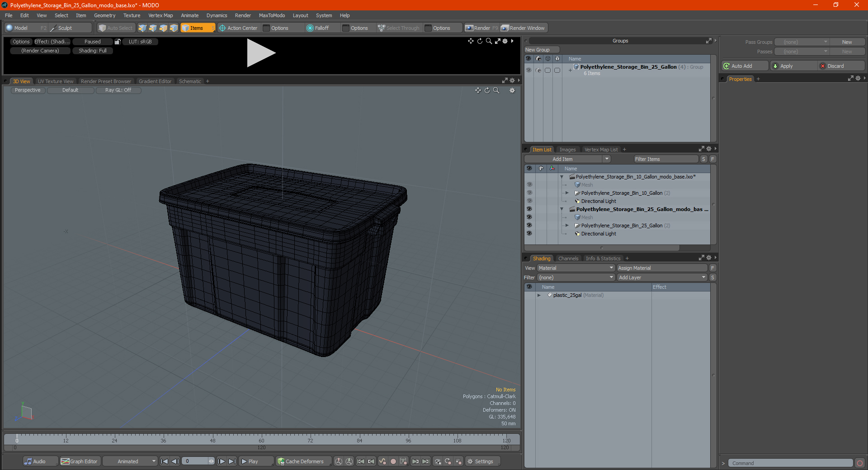Screen dimensions: 868x470
Task: Select Edges selection mode icon
Action: pyautogui.click(x=153, y=28)
